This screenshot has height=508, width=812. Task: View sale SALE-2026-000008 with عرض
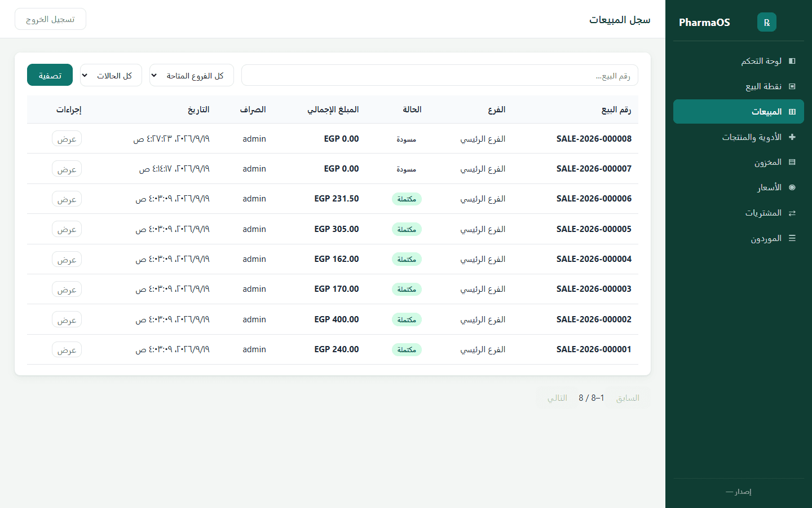(x=67, y=139)
